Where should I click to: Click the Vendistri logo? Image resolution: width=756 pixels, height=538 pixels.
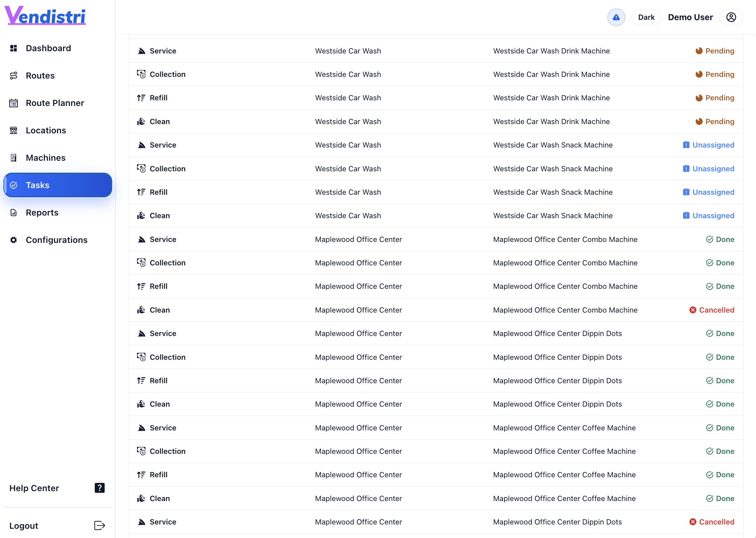point(45,16)
